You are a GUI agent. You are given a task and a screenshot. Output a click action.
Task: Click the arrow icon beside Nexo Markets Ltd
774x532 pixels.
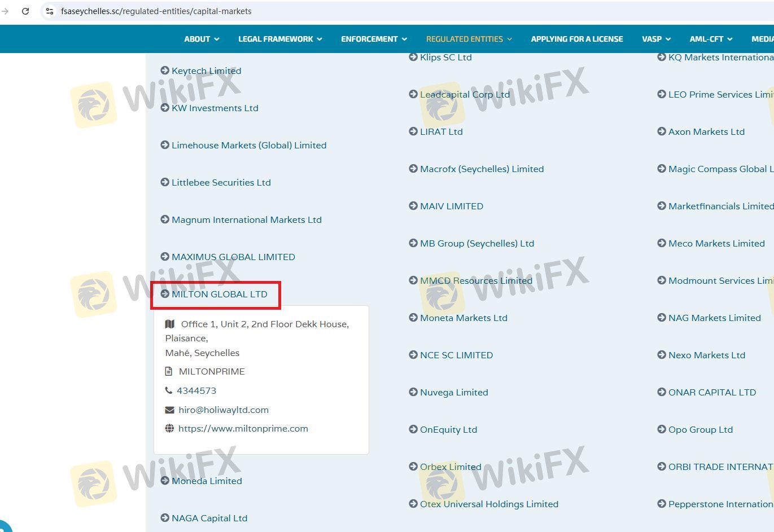(662, 355)
